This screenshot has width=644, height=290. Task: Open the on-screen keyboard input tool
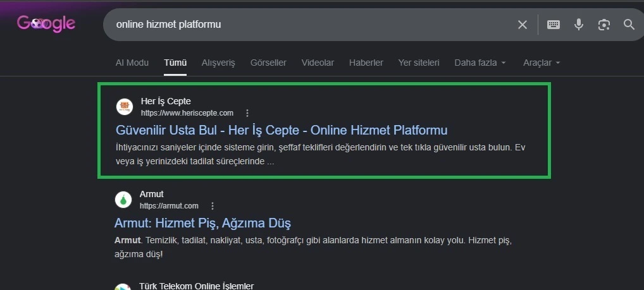tap(554, 25)
